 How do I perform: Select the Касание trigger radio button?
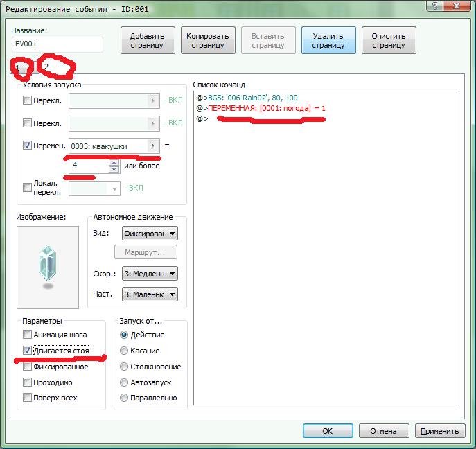(125, 351)
